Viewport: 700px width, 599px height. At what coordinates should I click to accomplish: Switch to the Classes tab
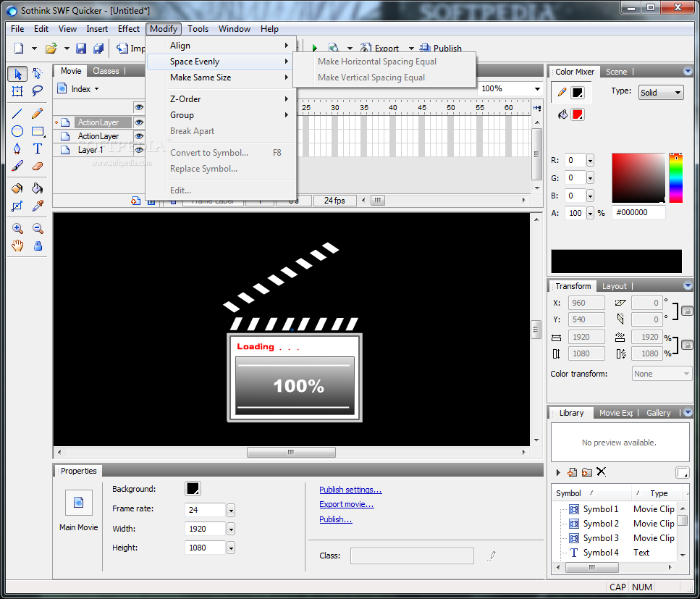(x=106, y=71)
